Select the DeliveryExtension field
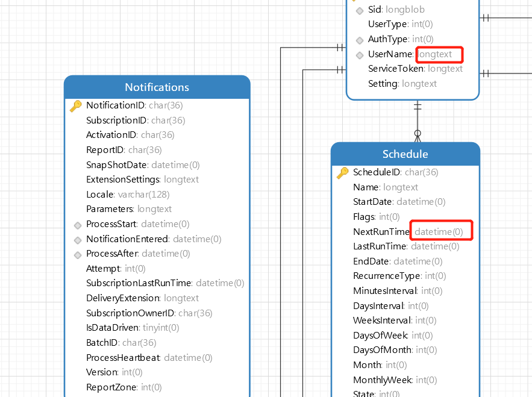Viewport: 532px width, 397px height. point(143,298)
